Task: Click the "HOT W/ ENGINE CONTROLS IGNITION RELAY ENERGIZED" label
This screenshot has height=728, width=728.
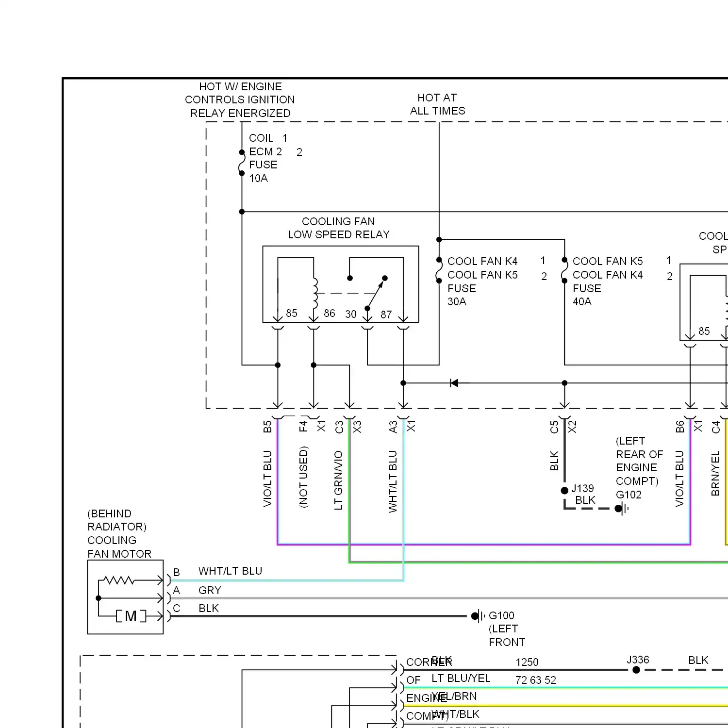Action: tap(240, 100)
